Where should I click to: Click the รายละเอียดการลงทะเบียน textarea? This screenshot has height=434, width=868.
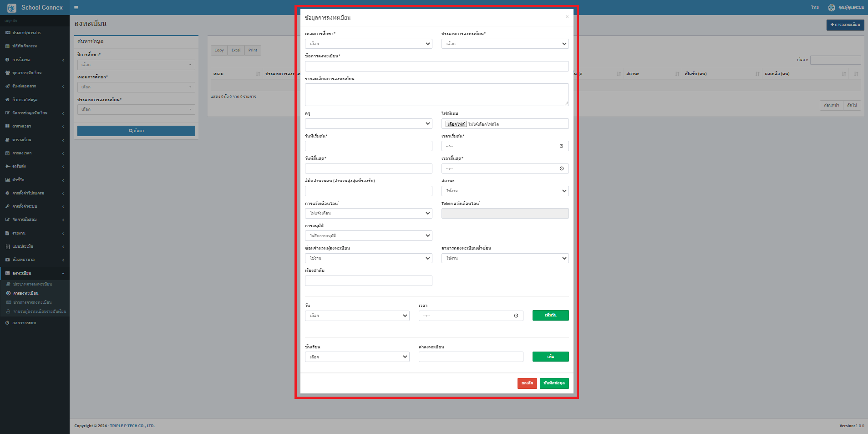(x=437, y=95)
